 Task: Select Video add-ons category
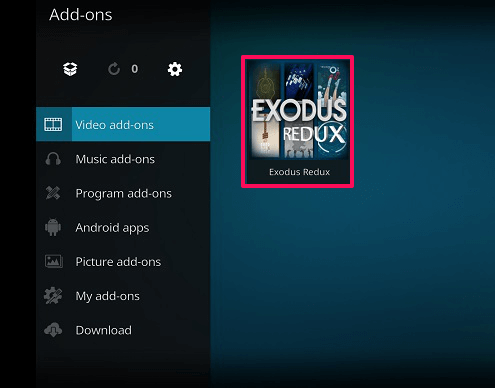coord(123,124)
